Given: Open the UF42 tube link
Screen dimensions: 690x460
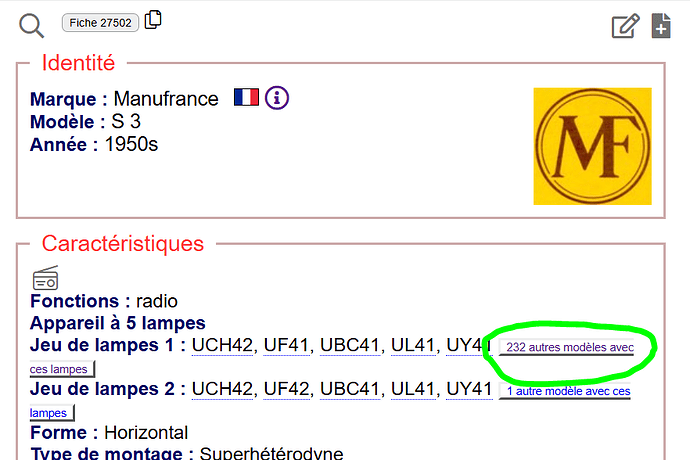Looking at the screenshot, I should [x=286, y=389].
